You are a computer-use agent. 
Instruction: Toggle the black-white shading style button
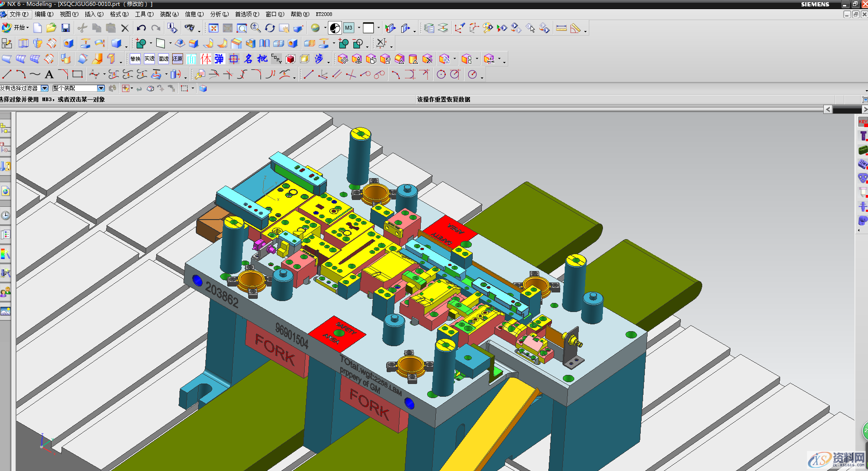335,28
